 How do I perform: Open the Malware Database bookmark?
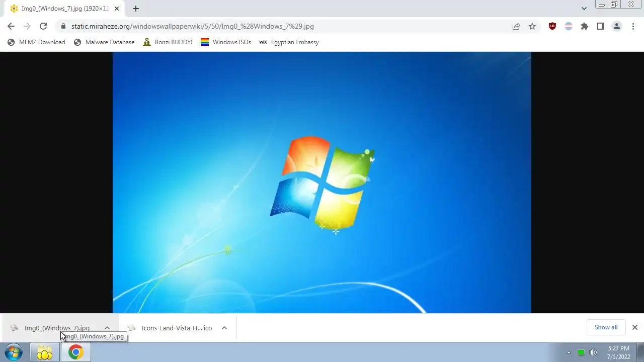104,42
